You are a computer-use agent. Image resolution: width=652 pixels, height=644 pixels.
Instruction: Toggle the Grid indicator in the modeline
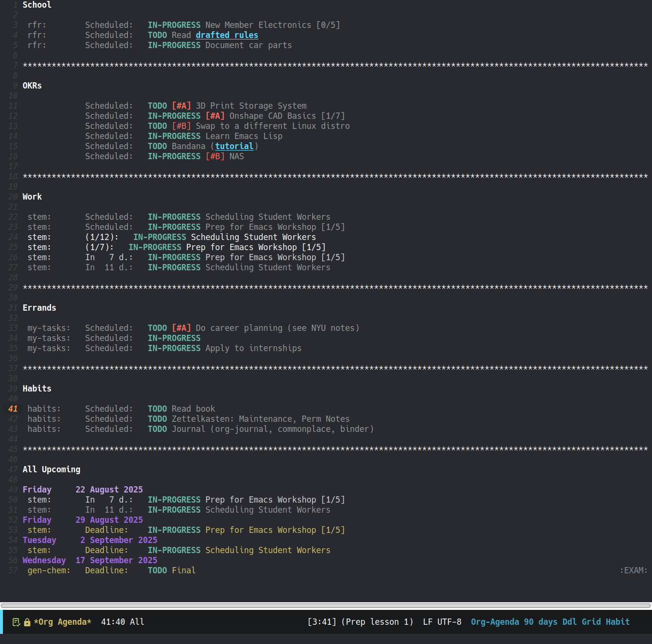pyautogui.click(x=591, y=622)
